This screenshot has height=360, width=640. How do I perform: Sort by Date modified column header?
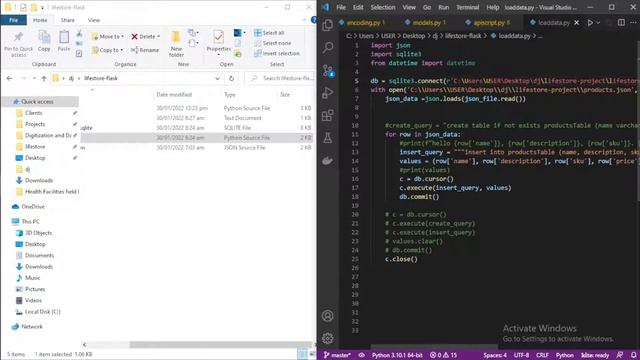click(x=174, y=95)
